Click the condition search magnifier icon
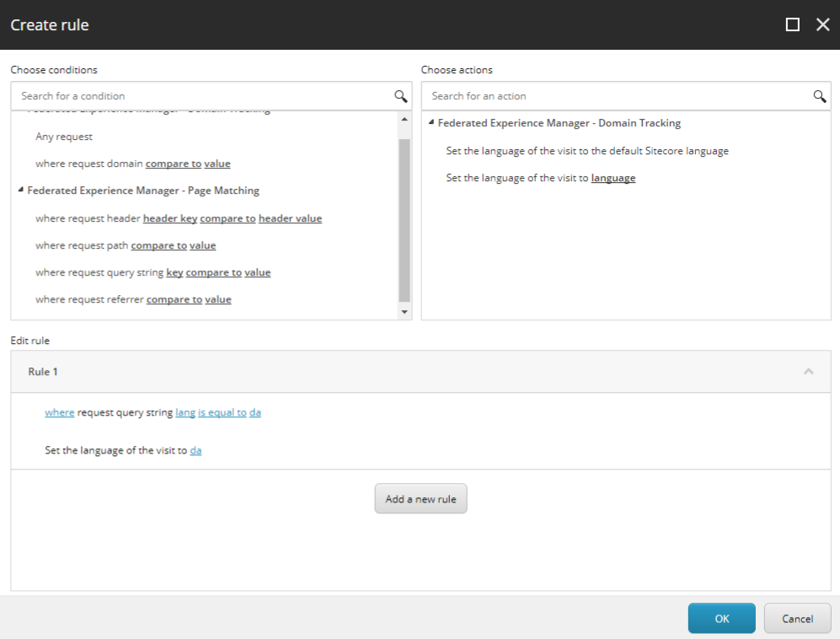 (x=401, y=96)
